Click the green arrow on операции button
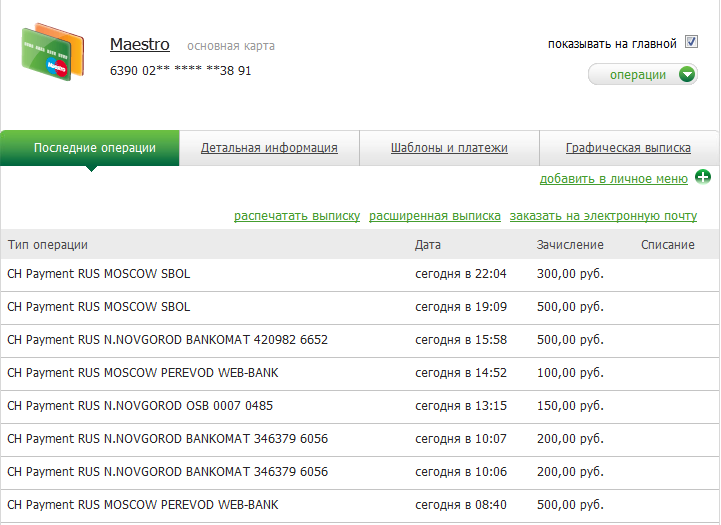This screenshot has width=721, height=525. click(686, 75)
